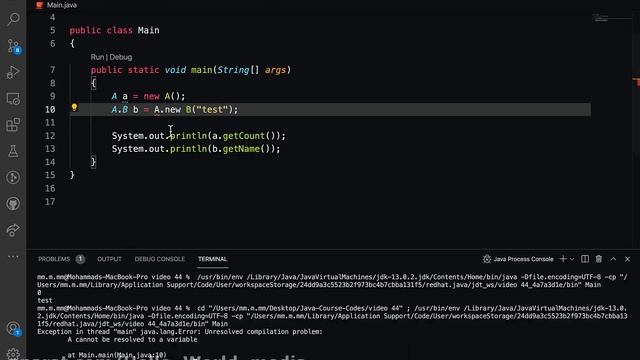Open the Testing flask view
Viewport: 640px width, 360px height.
click(13, 151)
